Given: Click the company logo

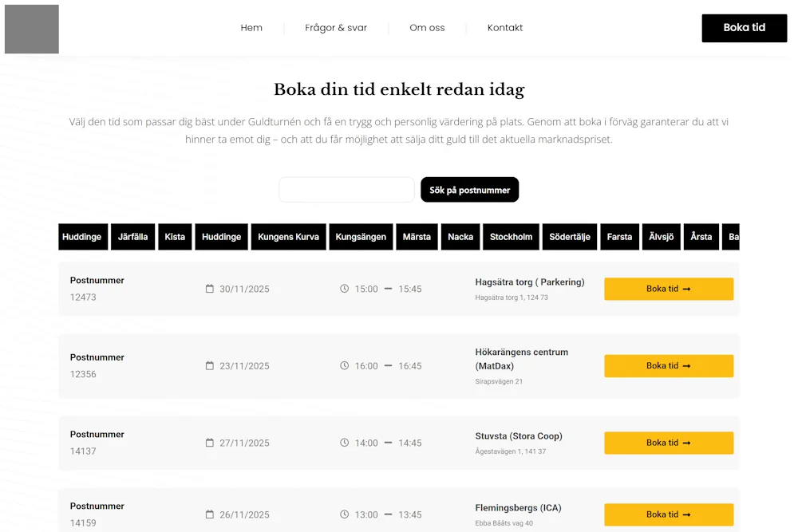Looking at the screenshot, I should point(31,29).
